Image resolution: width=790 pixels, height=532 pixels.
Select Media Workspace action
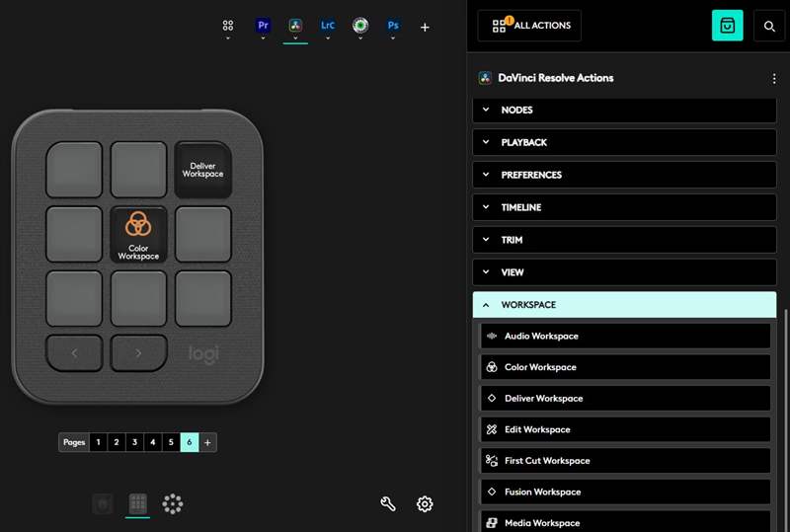pos(625,522)
